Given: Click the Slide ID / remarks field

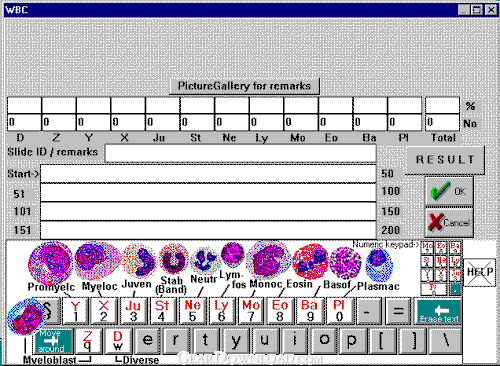Looking at the screenshot, I should point(241,154).
